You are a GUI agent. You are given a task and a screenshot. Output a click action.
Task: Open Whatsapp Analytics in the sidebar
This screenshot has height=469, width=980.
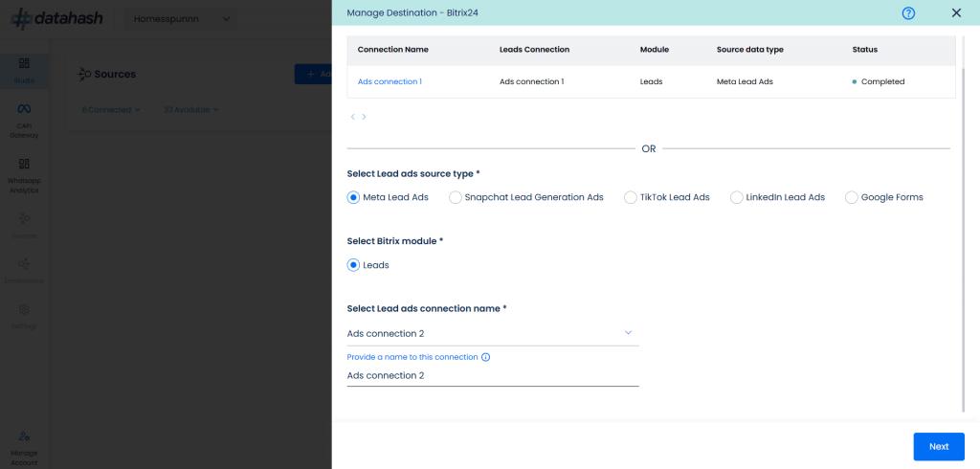pyautogui.click(x=24, y=176)
